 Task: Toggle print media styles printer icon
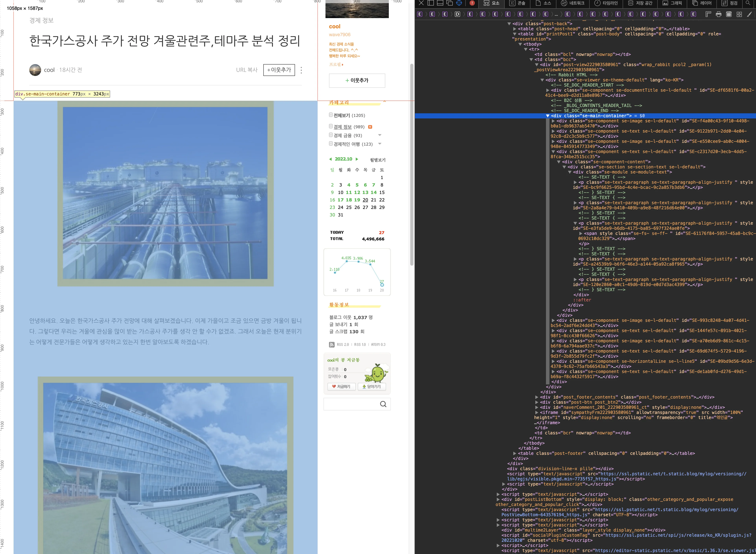tap(718, 14)
